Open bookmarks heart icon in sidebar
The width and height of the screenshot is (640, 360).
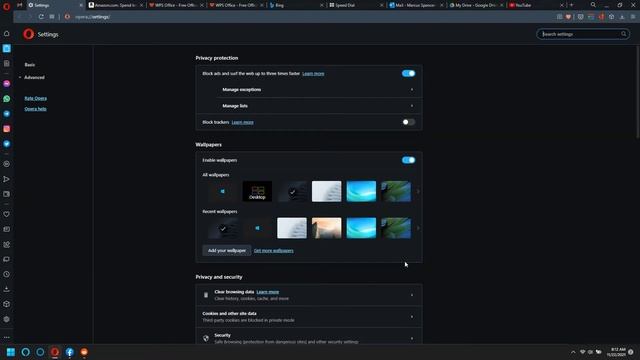pos(7,214)
